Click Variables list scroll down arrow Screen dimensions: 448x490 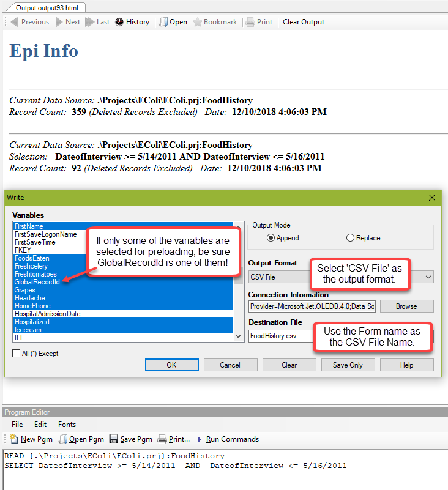click(x=239, y=336)
